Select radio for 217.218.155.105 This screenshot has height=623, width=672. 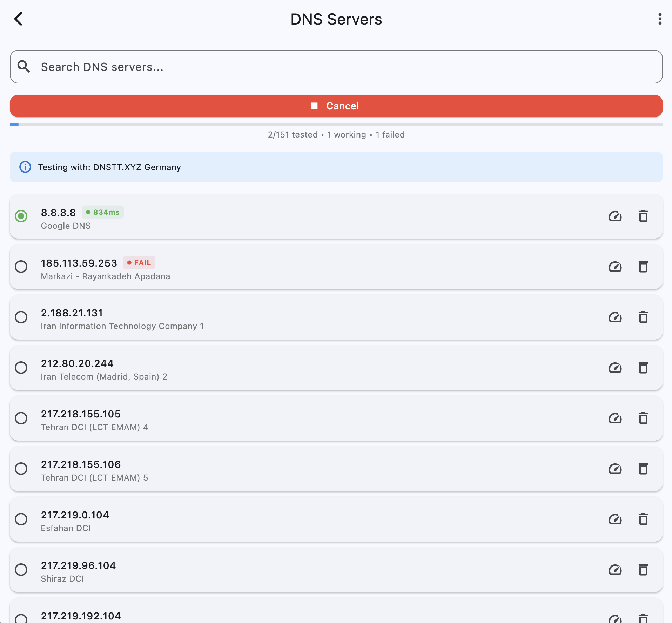pos(21,418)
